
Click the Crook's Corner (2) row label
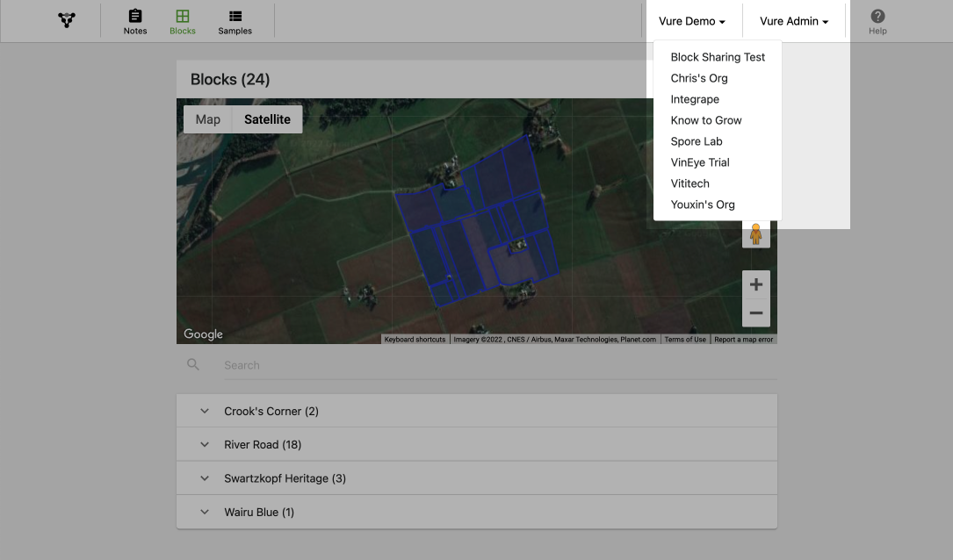point(271,411)
